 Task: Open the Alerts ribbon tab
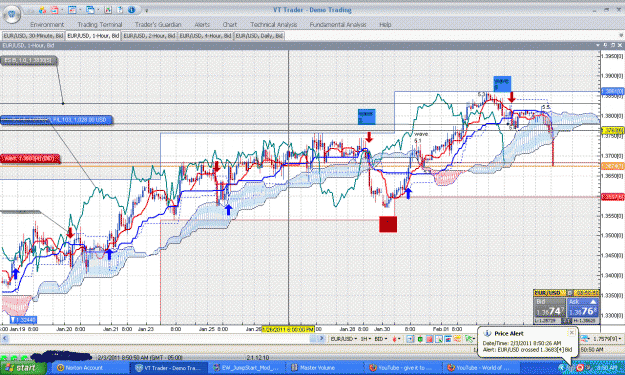coord(202,25)
